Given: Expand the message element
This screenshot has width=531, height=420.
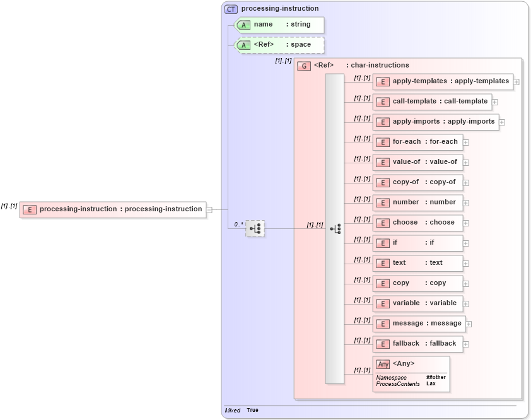Looking at the screenshot, I should (468, 324).
